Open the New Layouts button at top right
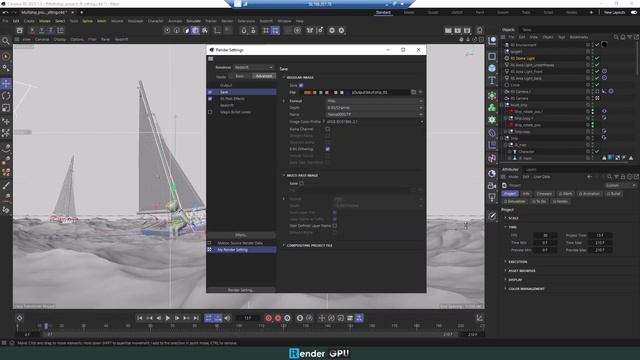The image size is (640, 360). tap(614, 13)
